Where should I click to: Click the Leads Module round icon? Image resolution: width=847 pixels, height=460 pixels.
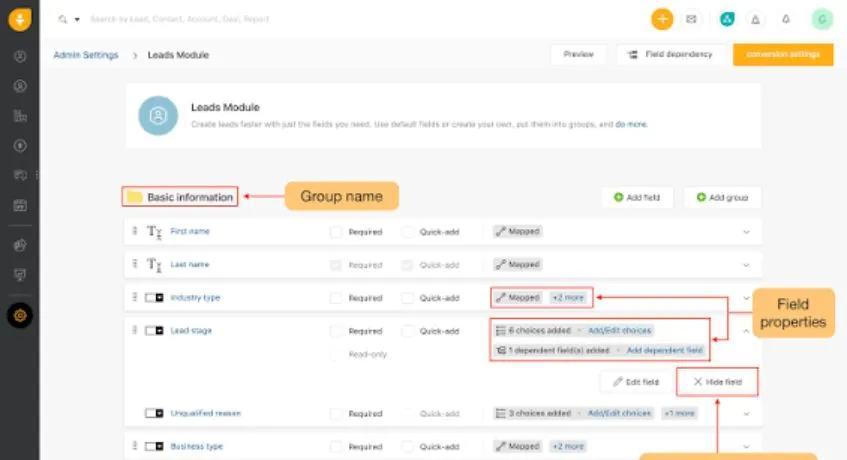(x=158, y=116)
